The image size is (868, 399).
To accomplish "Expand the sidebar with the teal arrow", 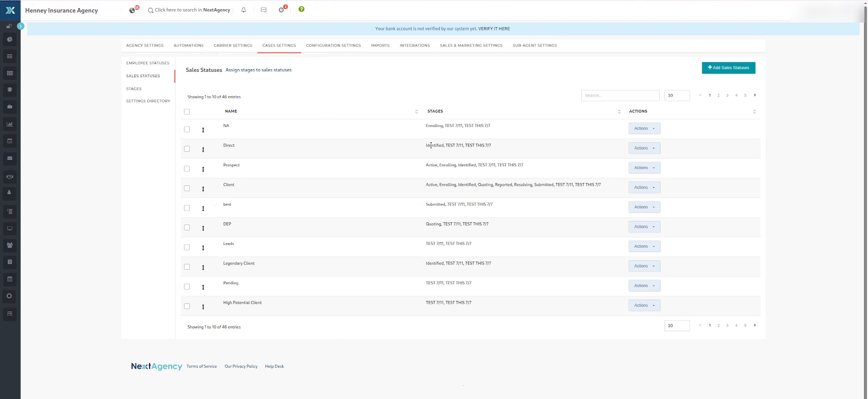I will pos(20,27).
